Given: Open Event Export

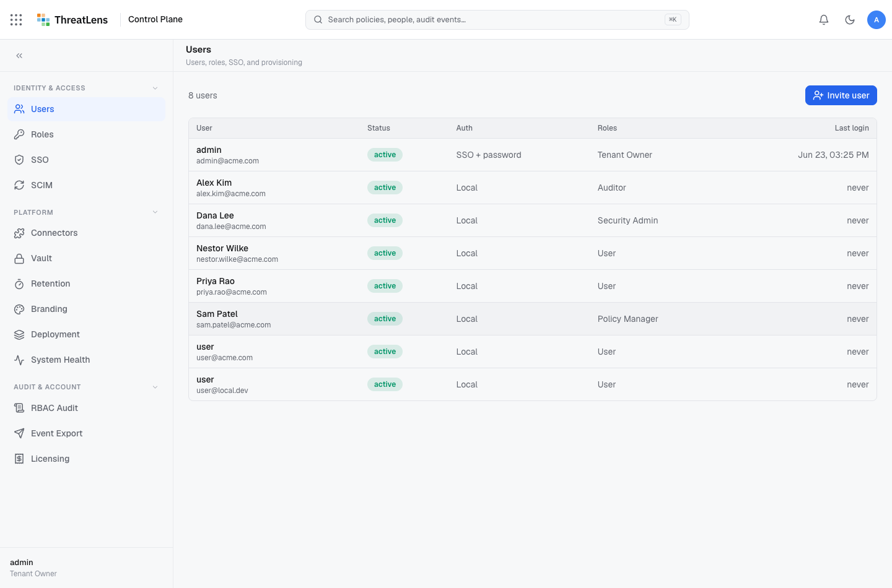Looking at the screenshot, I should [x=86, y=433].
